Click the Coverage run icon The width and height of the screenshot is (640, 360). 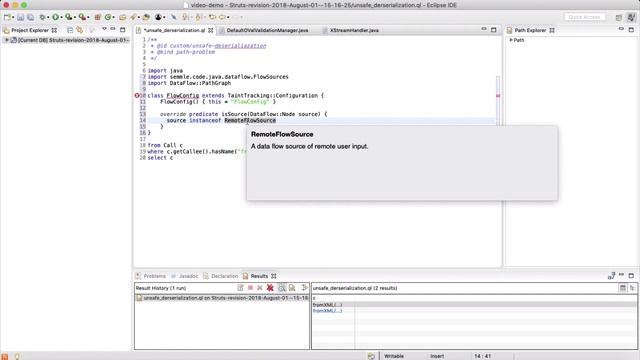coord(69,17)
